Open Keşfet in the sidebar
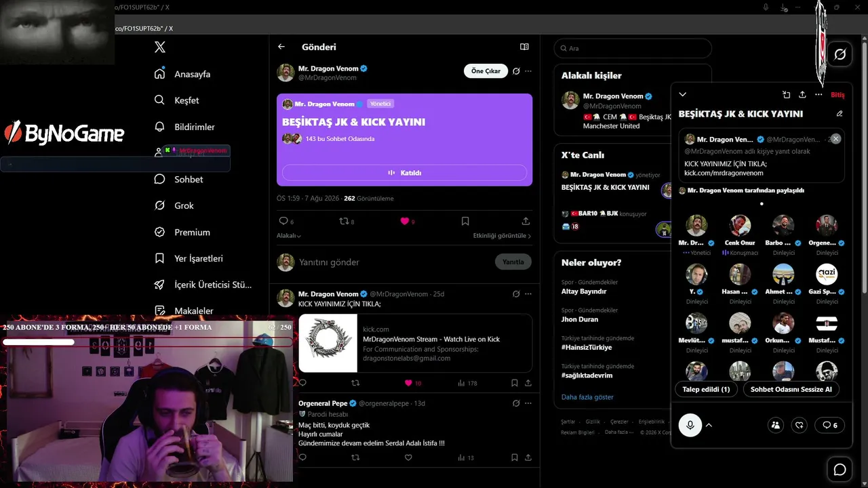 click(177, 100)
